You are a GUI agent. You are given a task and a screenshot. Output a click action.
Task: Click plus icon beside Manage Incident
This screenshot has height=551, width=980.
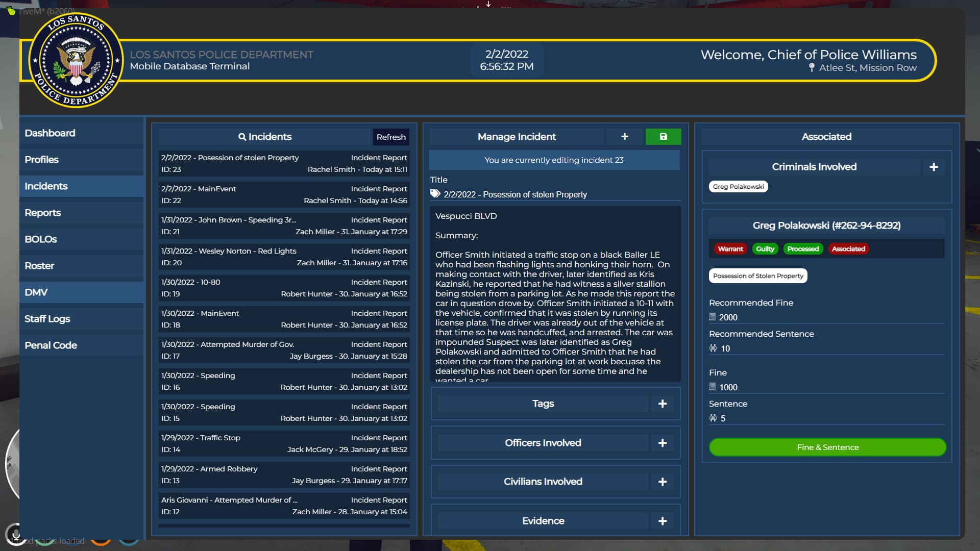click(x=624, y=137)
